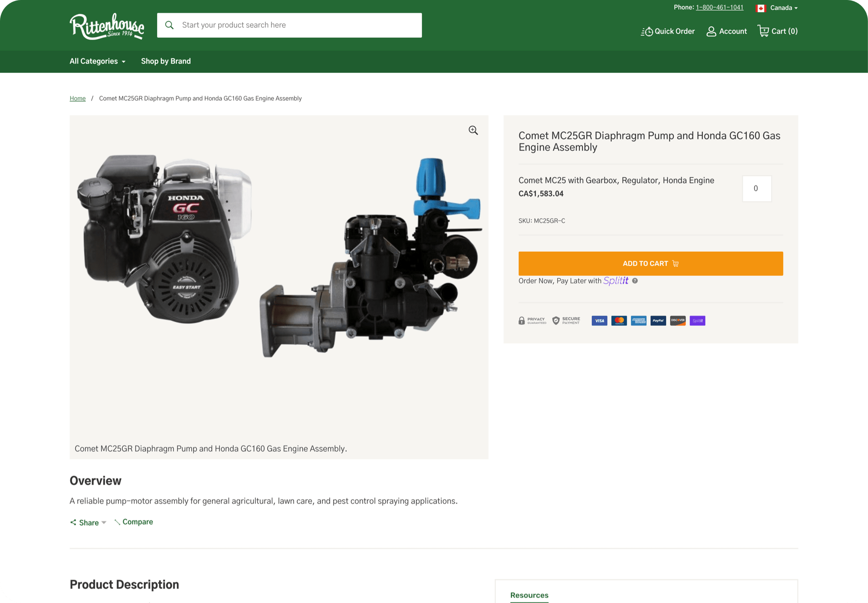Image resolution: width=868 pixels, height=603 pixels.
Task: Click the Home breadcrumb link
Action: click(x=78, y=98)
